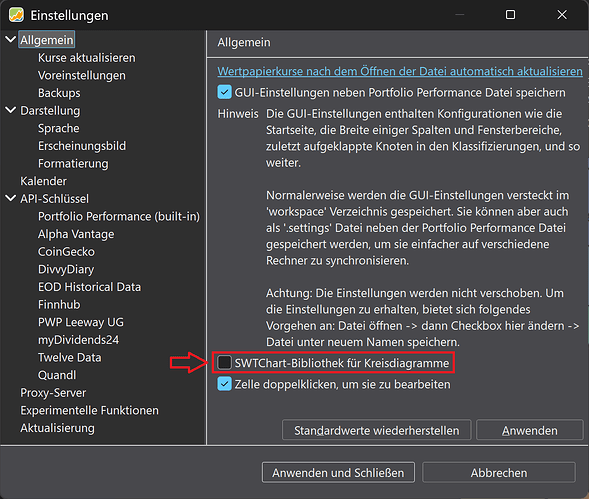This screenshot has height=499, width=589.
Task: Confirm with Anwenden und Schließen
Action: (338, 472)
